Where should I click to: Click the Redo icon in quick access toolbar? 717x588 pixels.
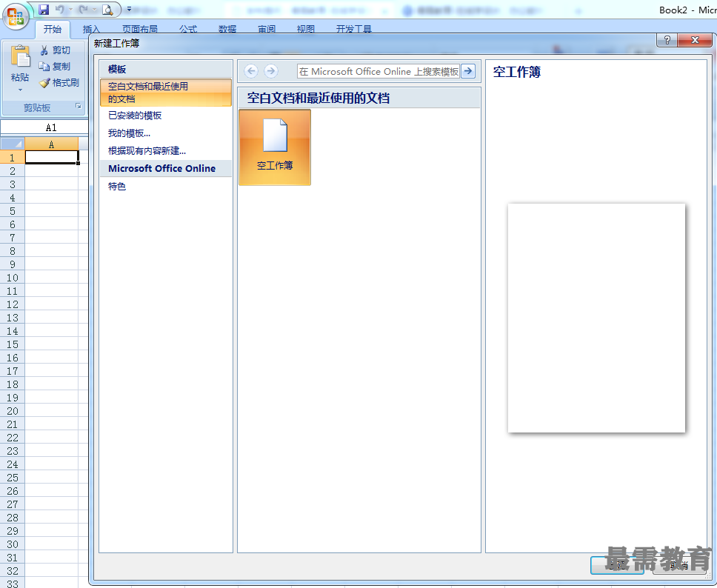coord(83,9)
